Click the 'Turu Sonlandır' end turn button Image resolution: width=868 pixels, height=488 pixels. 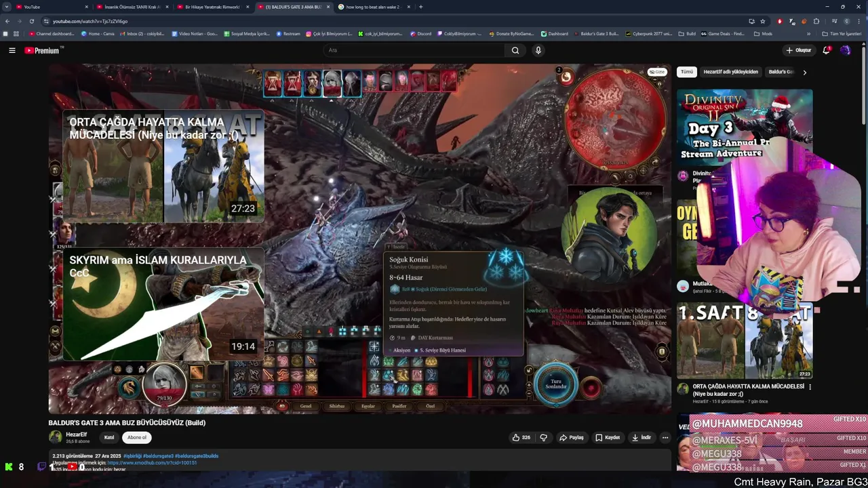pyautogui.click(x=556, y=386)
